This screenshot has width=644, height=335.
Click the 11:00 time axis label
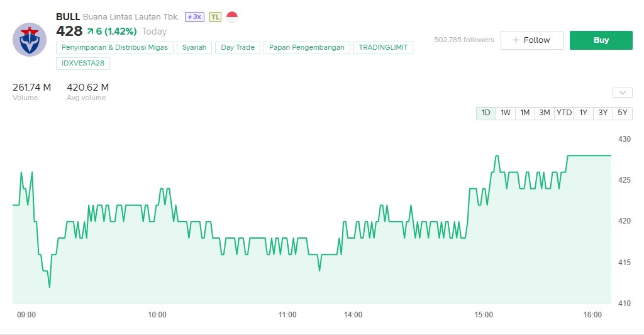point(287,315)
